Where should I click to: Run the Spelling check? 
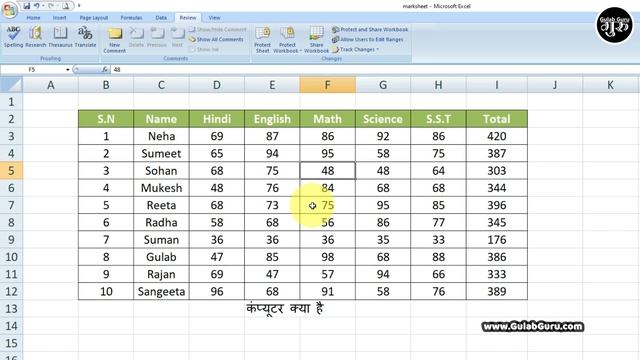tap(13, 37)
